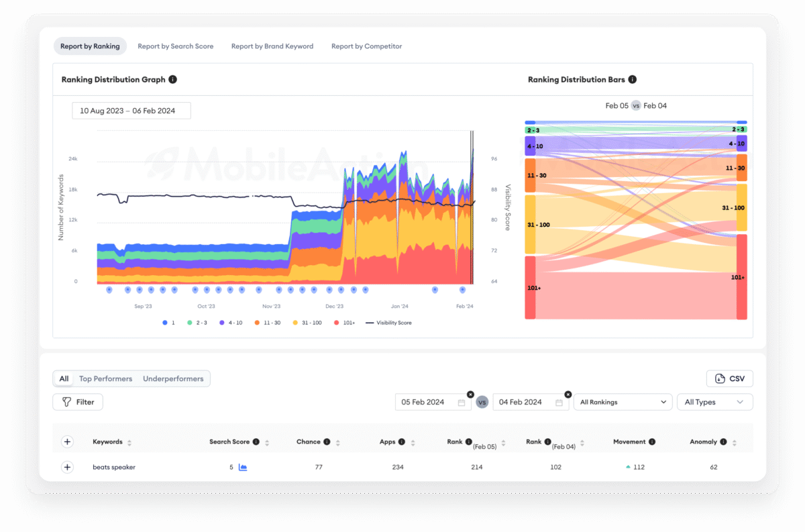Click the Search Score info icon

coord(256,442)
